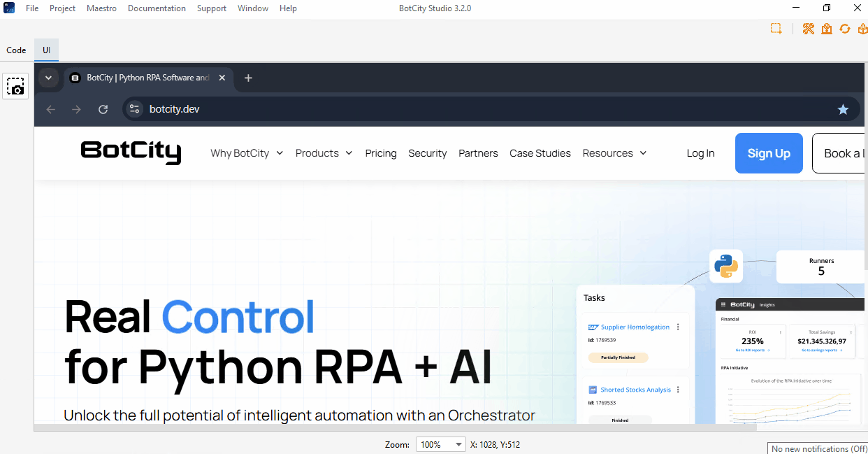
Task: Click the orange circular refresh arrows icon
Action: (845, 29)
